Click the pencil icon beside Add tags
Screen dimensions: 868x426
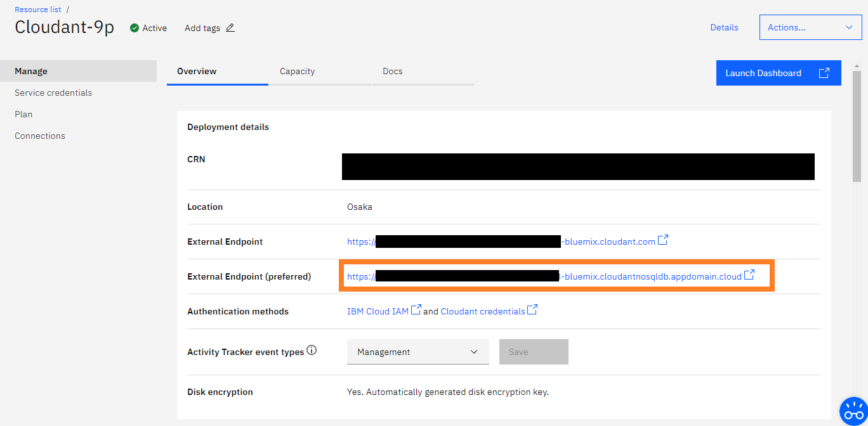[x=230, y=28]
